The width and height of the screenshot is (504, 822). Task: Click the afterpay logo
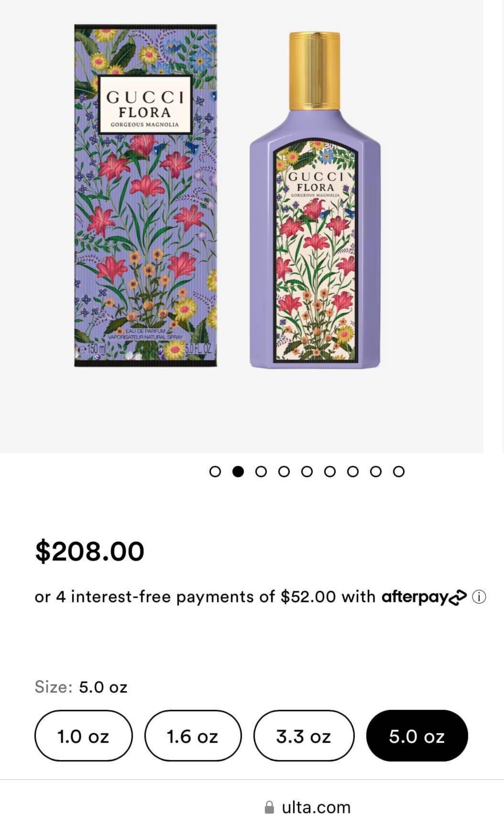point(424,597)
